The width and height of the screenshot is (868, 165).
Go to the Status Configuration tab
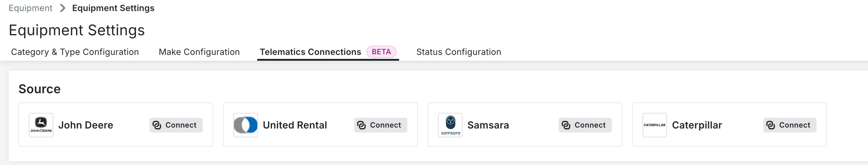pos(458,52)
